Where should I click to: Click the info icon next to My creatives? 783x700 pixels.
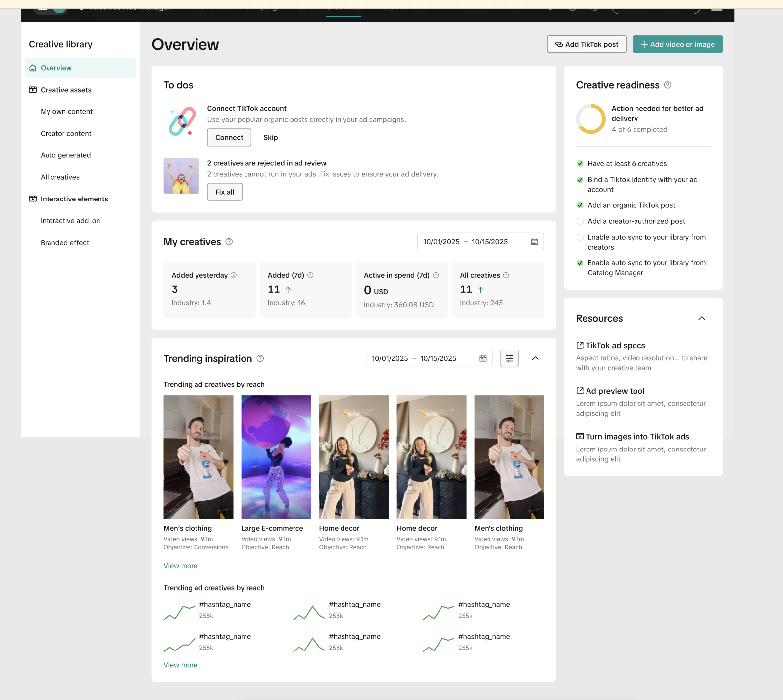click(x=229, y=242)
